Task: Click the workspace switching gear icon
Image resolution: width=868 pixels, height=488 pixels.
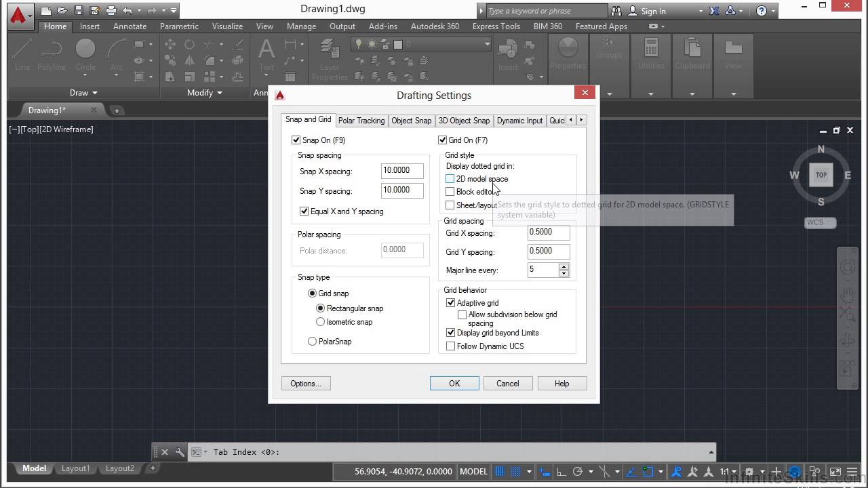Action: [x=749, y=472]
